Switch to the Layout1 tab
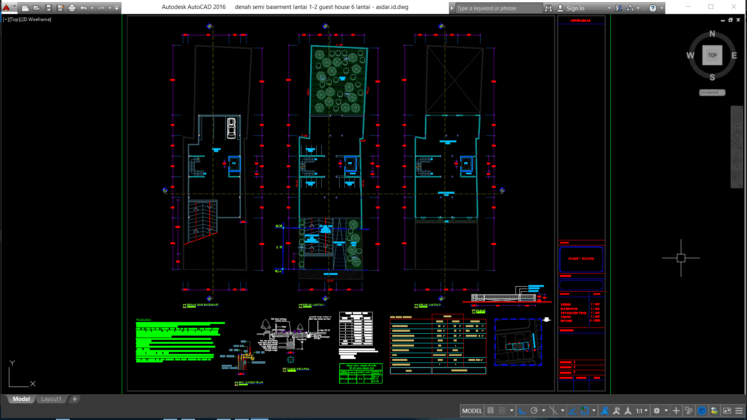Screen dimensions: 747x420 pos(51,399)
